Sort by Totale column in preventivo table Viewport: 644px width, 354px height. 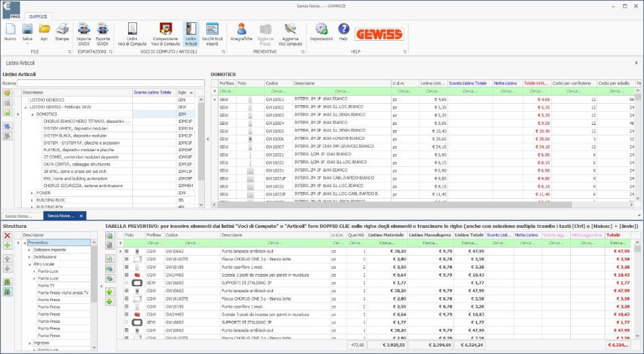point(618,235)
